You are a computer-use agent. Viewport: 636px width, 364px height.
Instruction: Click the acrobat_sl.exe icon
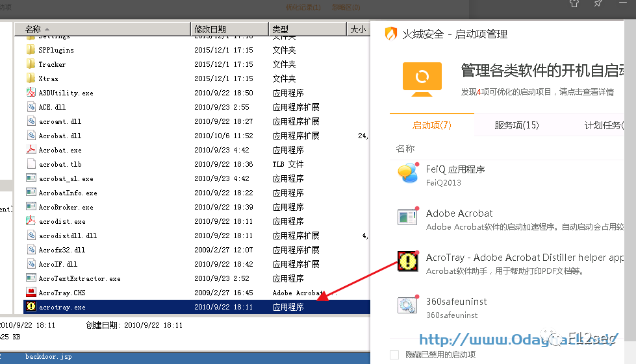31,178
